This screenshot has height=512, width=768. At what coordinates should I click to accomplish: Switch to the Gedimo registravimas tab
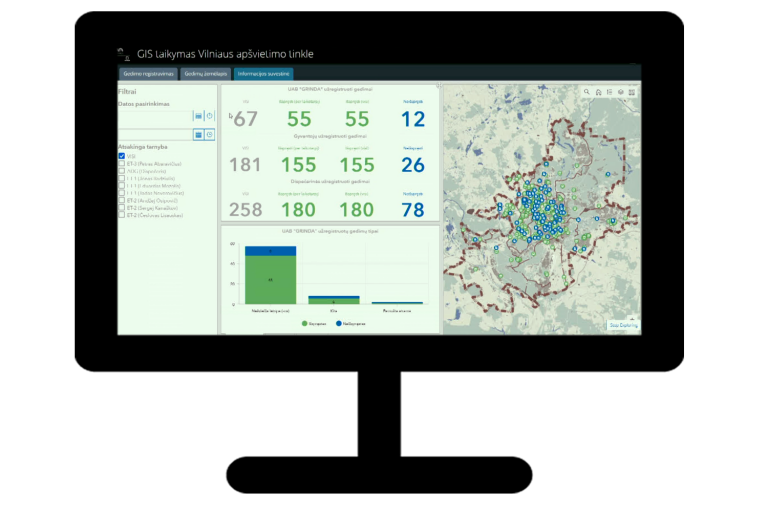click(x=148, y=74)
